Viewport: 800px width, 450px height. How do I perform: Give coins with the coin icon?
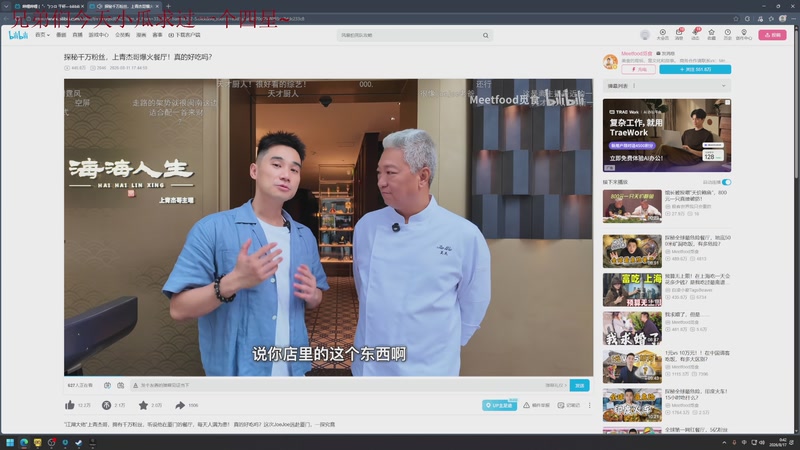(x=106, y=405)
